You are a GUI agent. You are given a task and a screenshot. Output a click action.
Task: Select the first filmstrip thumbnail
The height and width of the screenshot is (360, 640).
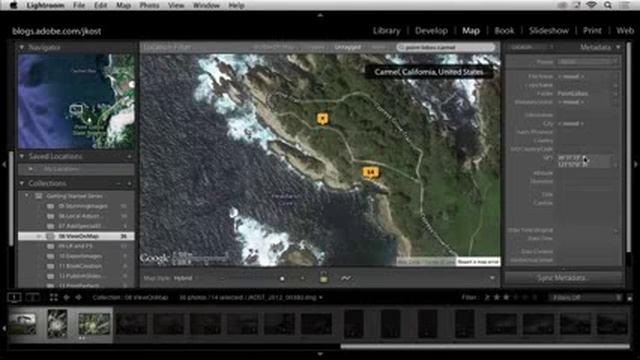point(23,324)
